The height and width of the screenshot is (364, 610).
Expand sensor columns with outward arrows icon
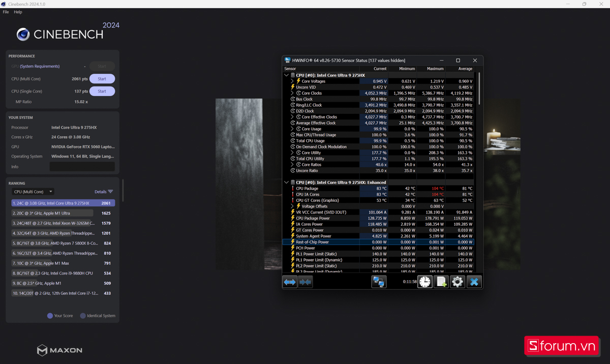(289, 281)
